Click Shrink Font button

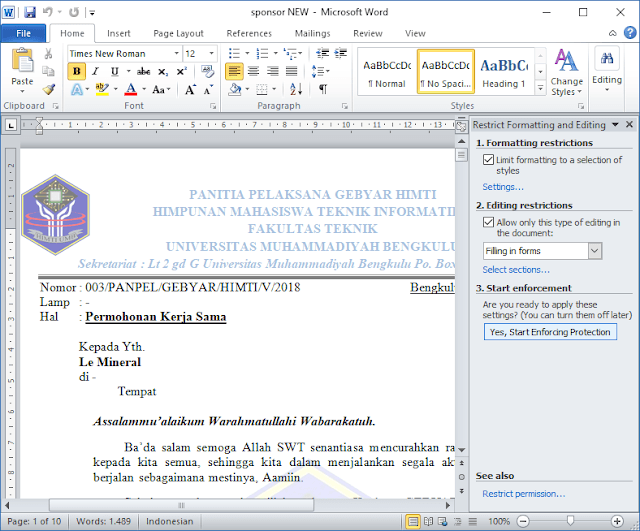[x=208, y=89]
